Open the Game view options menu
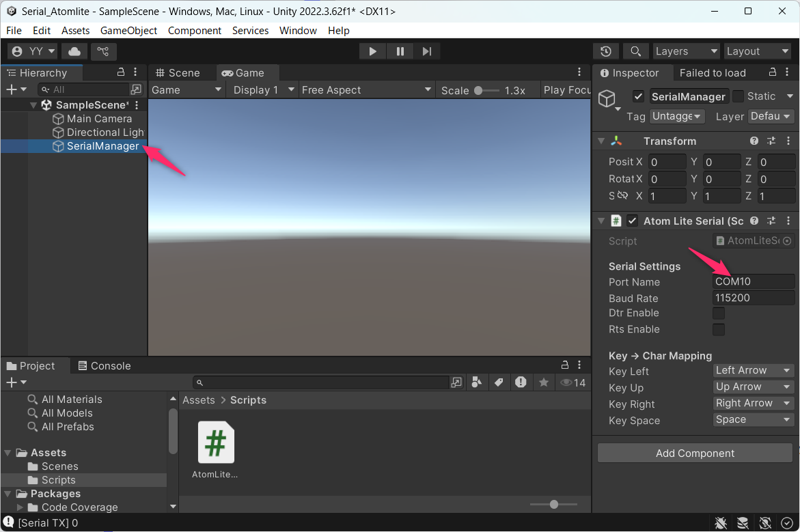The image size is (800, 532). coord(579,72)
